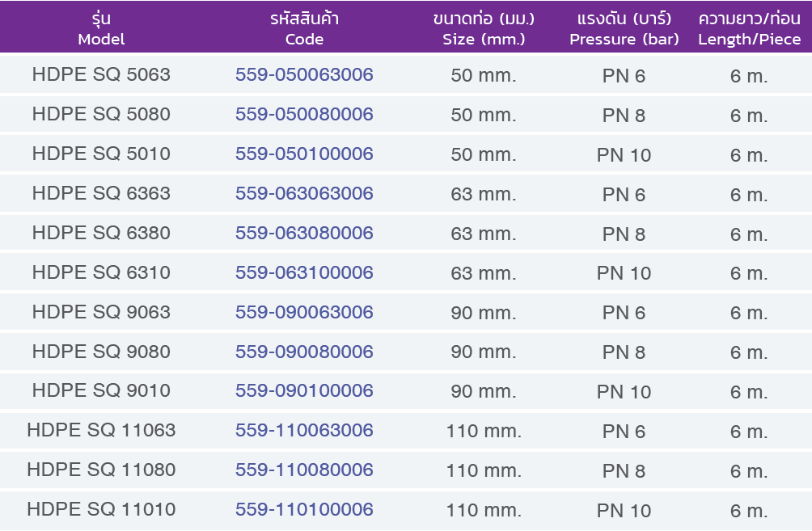Click PN 6 in HDPE SQ 5063 row

pos(624,76)
